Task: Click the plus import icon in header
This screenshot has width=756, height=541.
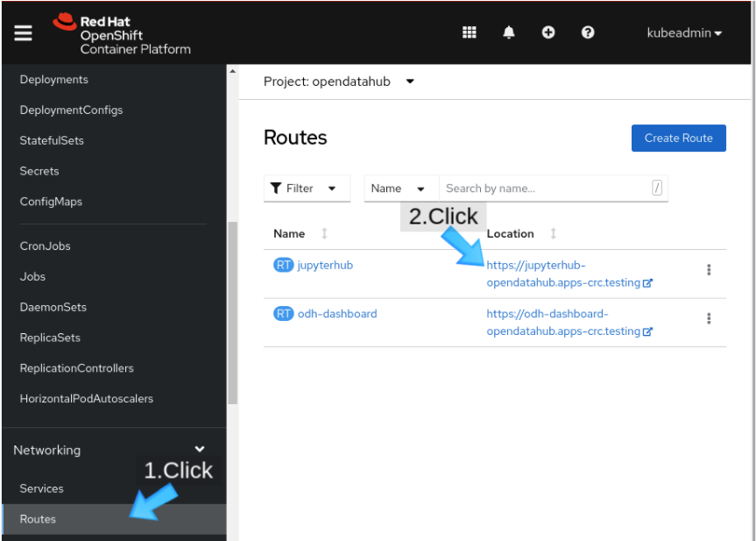Action: coord(548,32)
